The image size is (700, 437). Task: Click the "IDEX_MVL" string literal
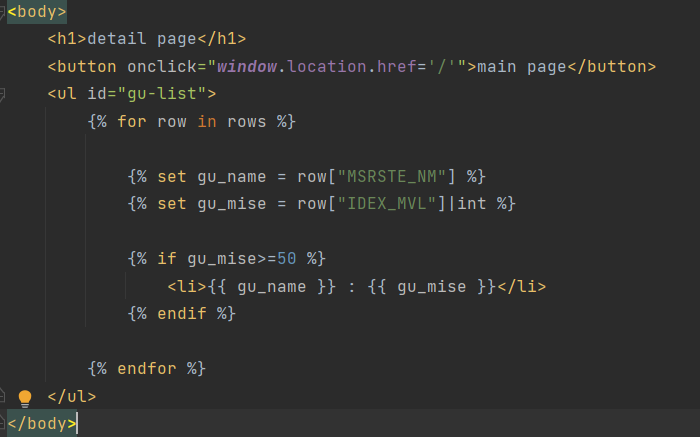387,204
